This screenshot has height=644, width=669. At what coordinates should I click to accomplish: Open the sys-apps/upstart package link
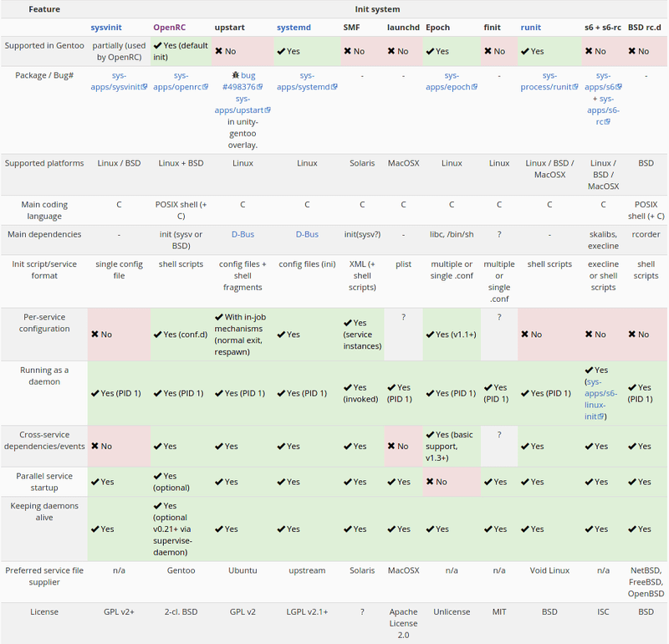(243, 105)
